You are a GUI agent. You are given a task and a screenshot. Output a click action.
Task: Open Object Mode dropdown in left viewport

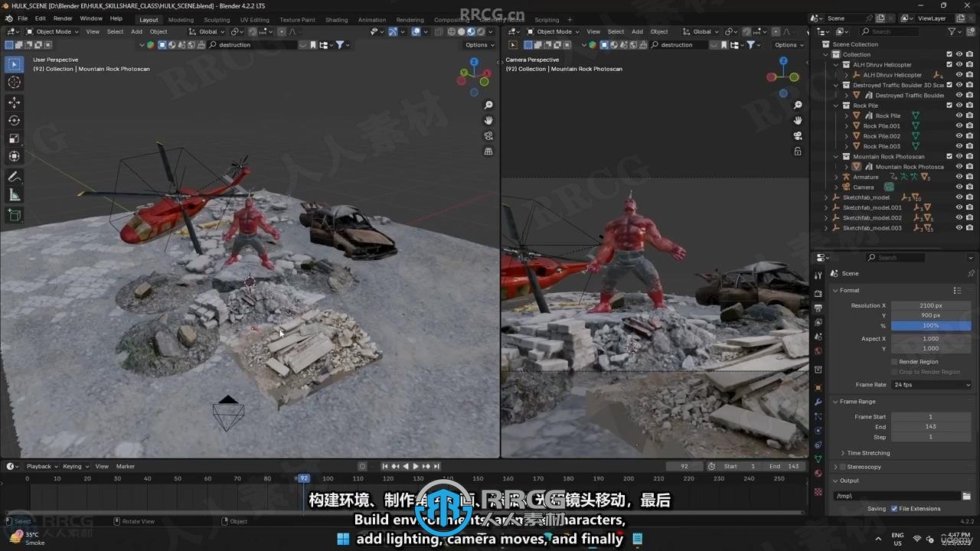52,31
